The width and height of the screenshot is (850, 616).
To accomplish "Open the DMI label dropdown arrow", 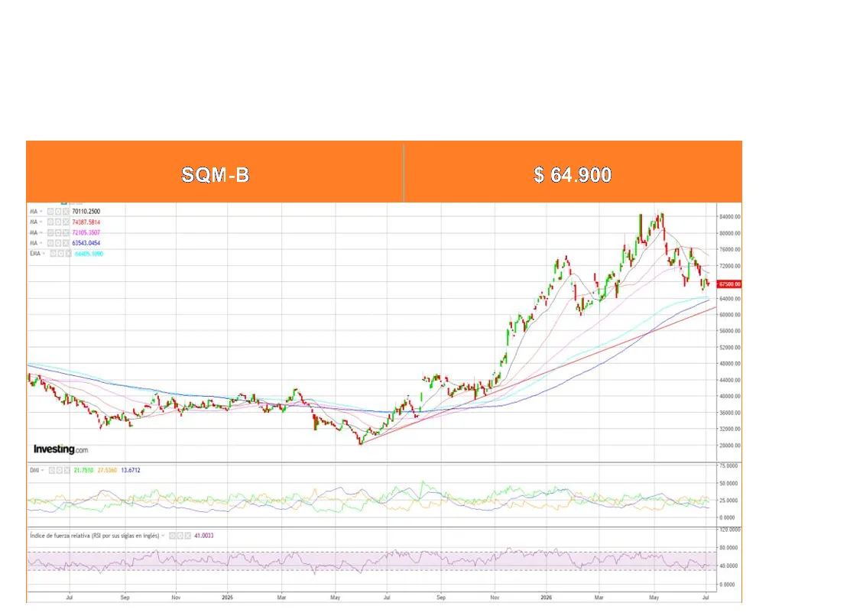I will tap(42, 470).
